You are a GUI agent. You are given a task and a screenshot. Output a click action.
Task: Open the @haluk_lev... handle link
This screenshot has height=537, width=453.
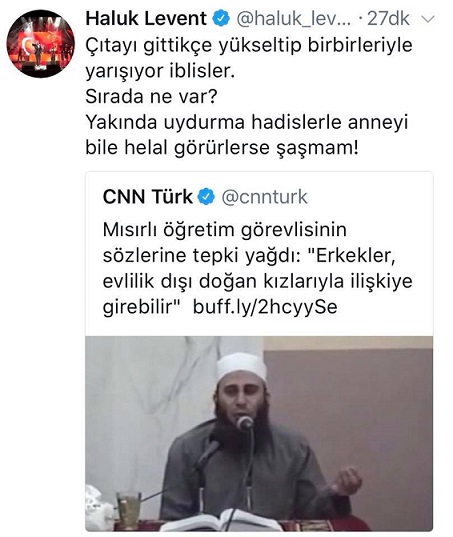294,19
